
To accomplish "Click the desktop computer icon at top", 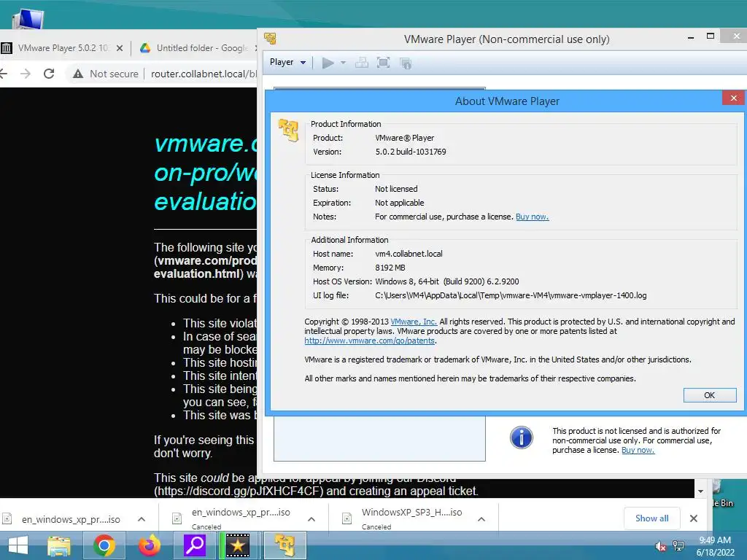I will tap(28, 19).
